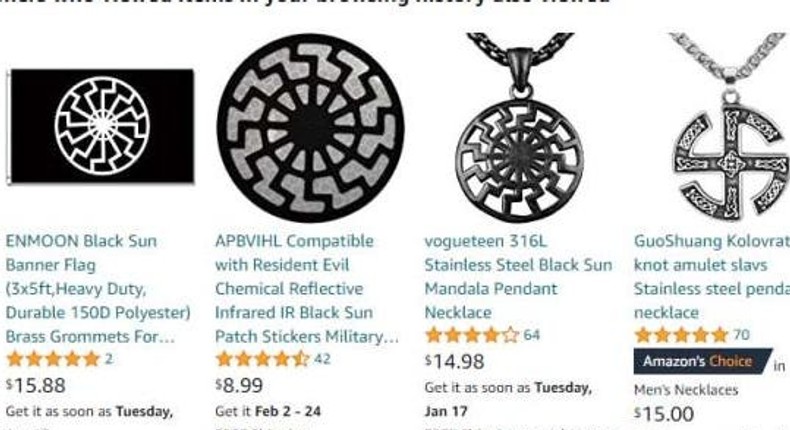This screenshot has width=790, height=430.
Task: Open the 2 reviews count for flag
Action: click(x=109, y=359)
